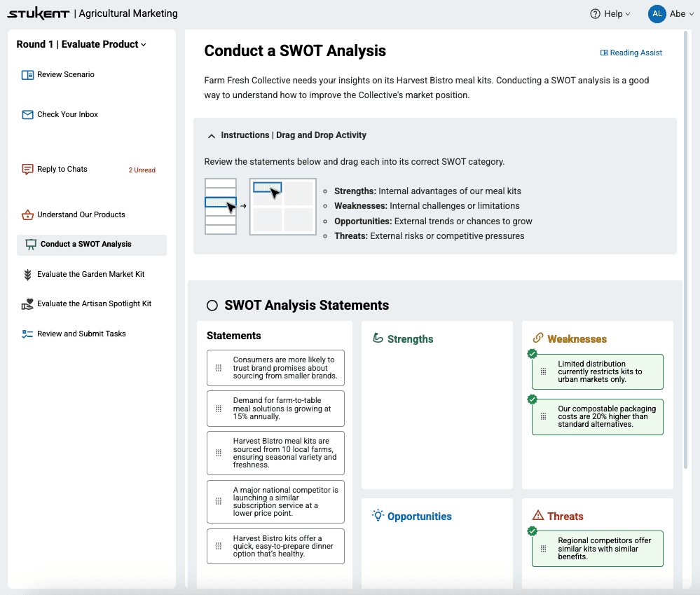Click the Reading Assist link
This screenshot has width=700, height=595.
(631, 53)
